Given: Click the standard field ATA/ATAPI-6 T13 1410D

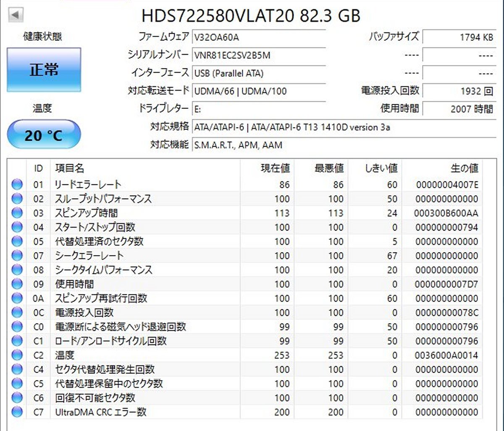Looking at the screenshot, I should pos(344,127).
